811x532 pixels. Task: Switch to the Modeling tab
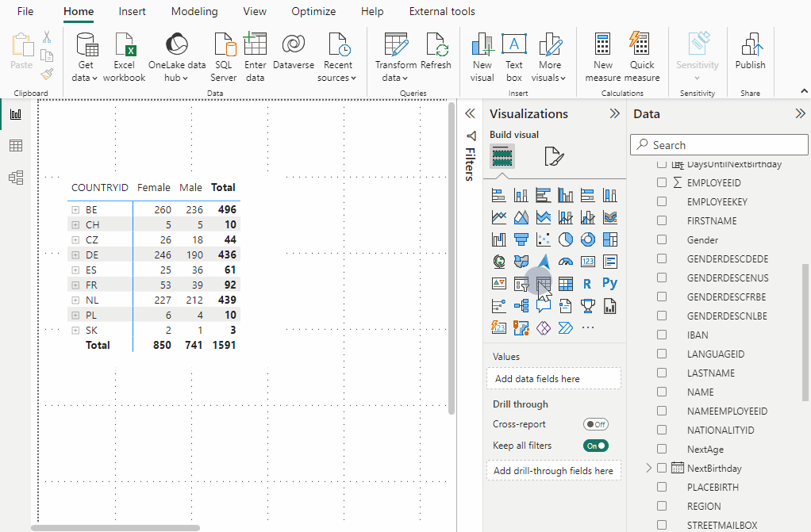[x=194, y=11]
